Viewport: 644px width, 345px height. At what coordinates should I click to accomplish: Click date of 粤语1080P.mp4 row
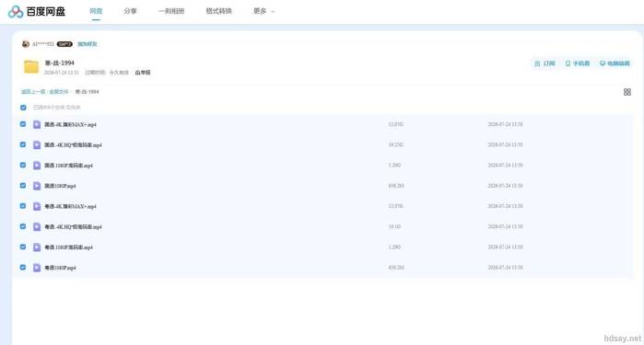(505, 268)
